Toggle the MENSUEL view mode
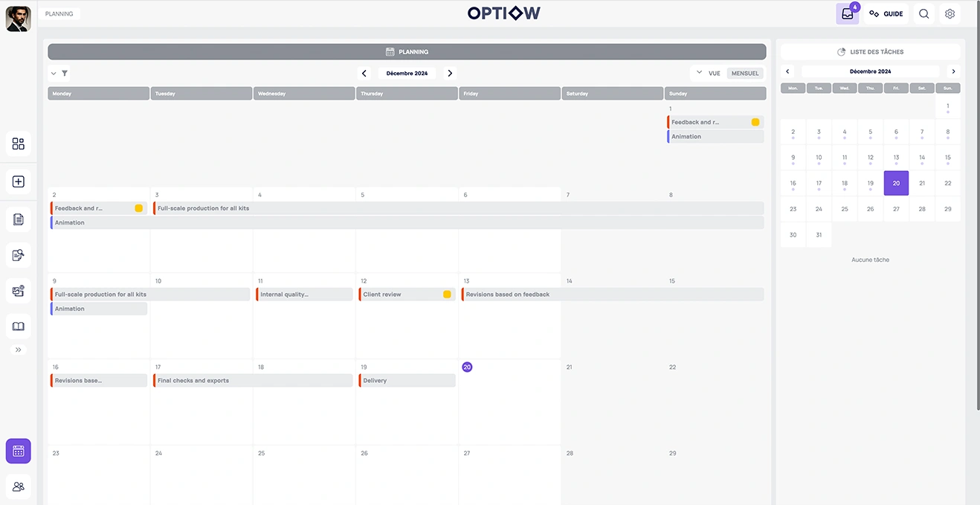Viewport: 980px width, 505px height. pyautogui.click(x=745, y=74)
